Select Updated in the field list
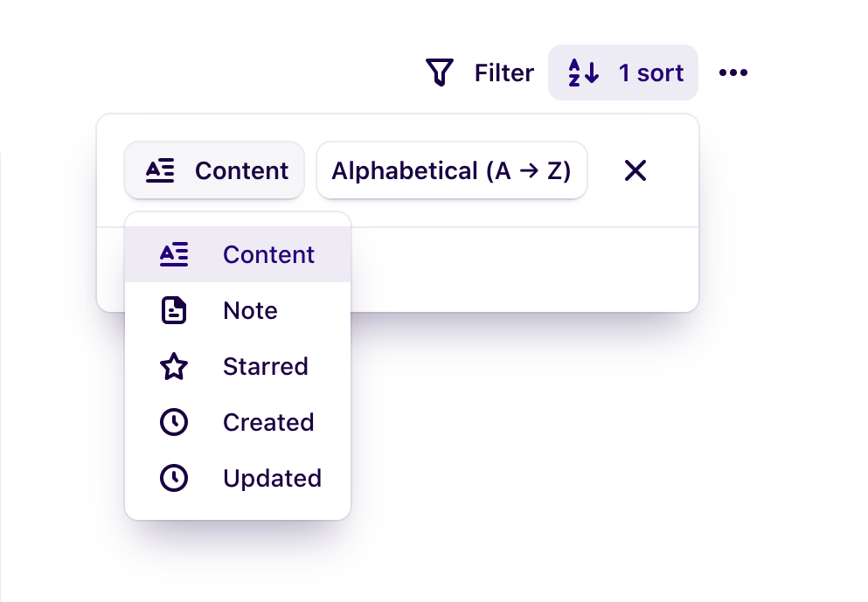The width and height of the screenshot is (868, 602). (x=272, y=478)
